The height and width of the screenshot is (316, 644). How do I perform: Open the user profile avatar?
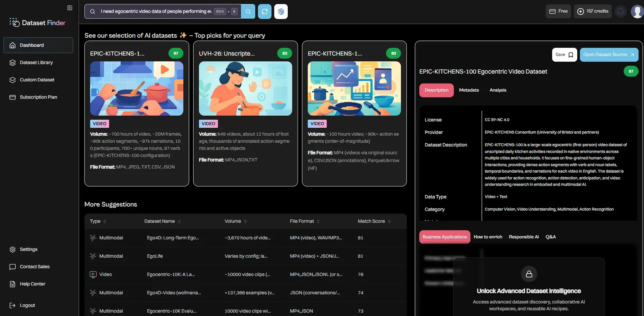click(x=637, y=11)
